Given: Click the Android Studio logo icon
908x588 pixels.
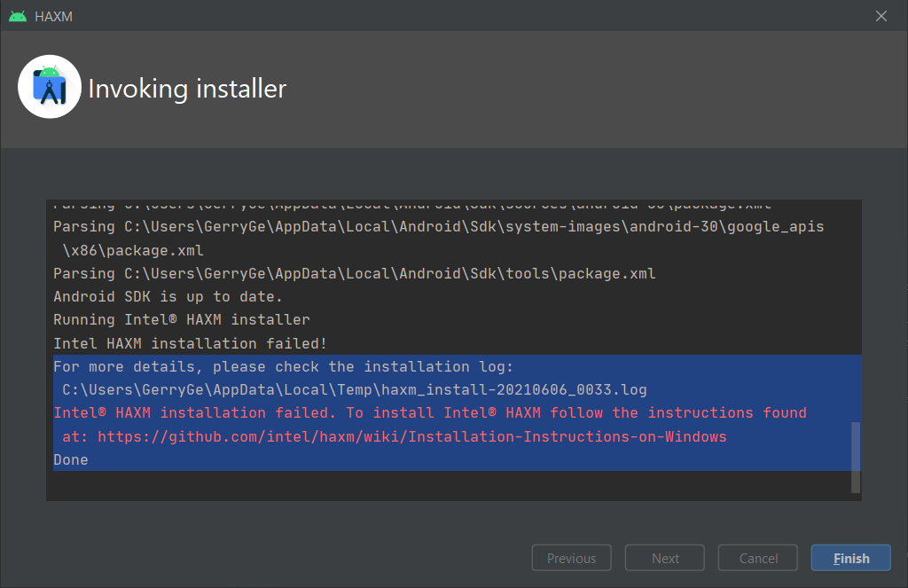Looking at the screenshot, I should 50,87.
